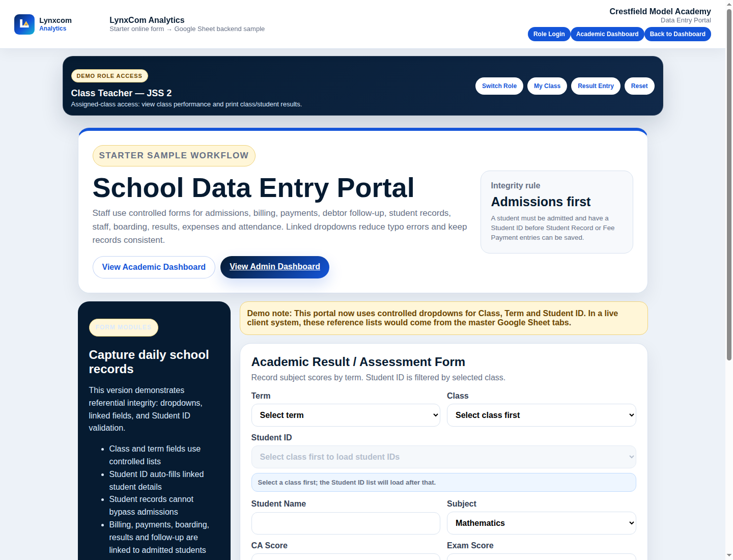Viewport: 733px width, 560px height.
Task: Click the Exam Score label
Action: 470,546
